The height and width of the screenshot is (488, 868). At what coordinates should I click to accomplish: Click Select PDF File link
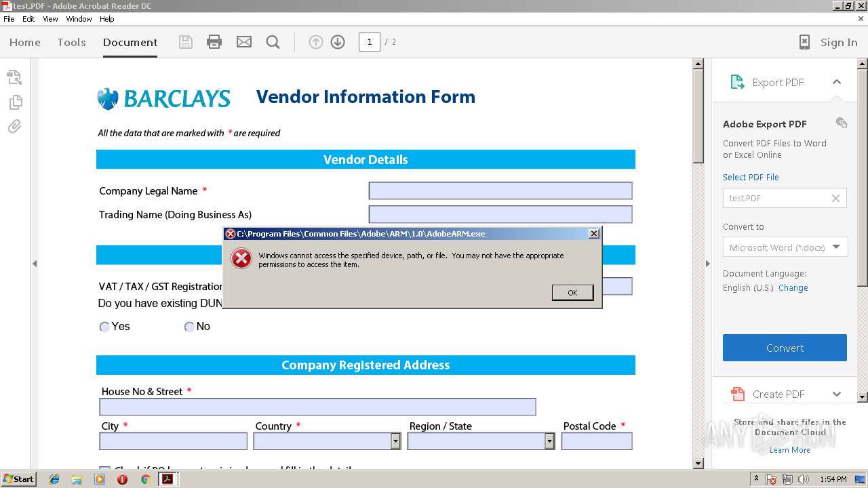751,177
